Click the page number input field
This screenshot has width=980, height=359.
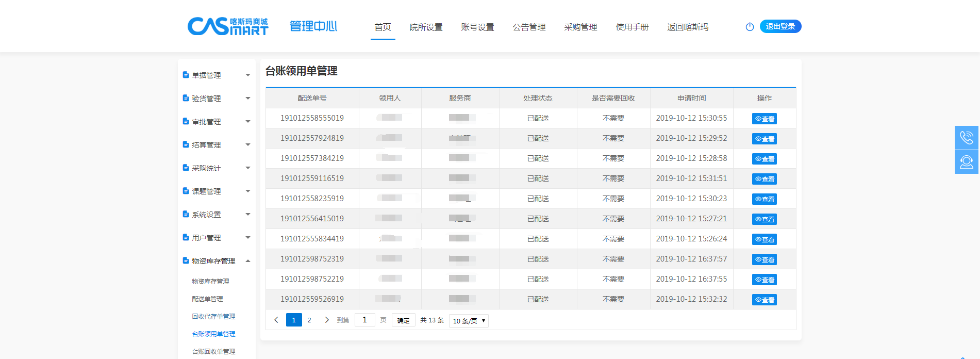364,320
